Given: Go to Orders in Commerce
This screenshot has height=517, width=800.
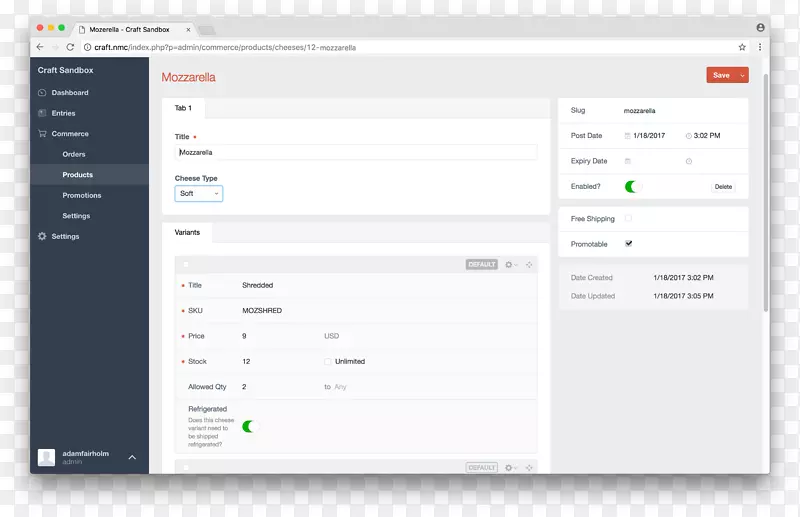Looking at the screenshot, I should (x=74, y=154).
